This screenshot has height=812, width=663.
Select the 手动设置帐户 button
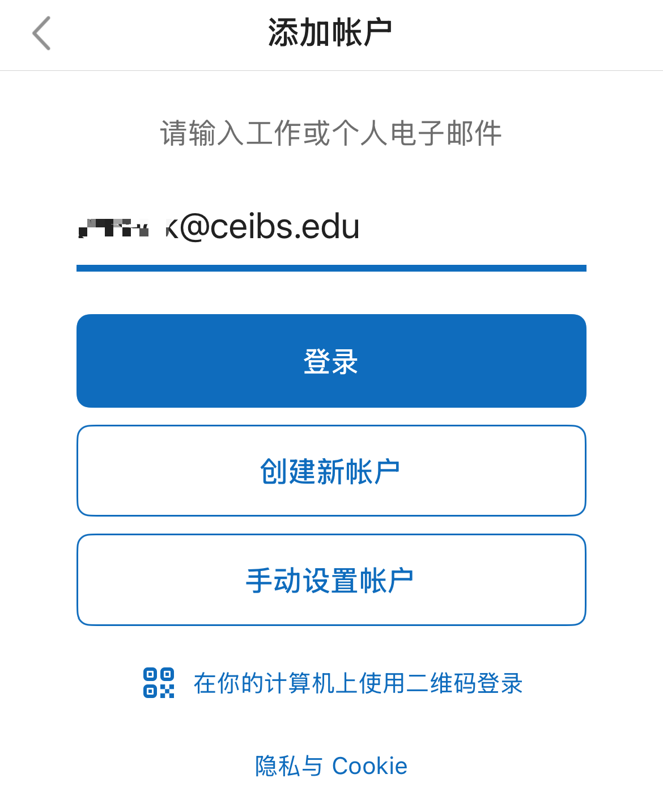[331, 580]
